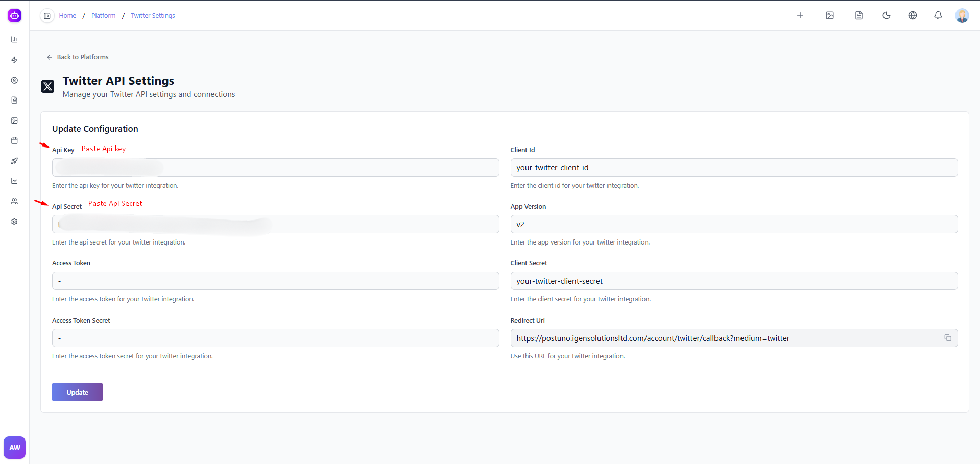Copy the Redirect Uri with copy icon
The width and height of the screenshot is (980, 464).
[x=947, y=338]
